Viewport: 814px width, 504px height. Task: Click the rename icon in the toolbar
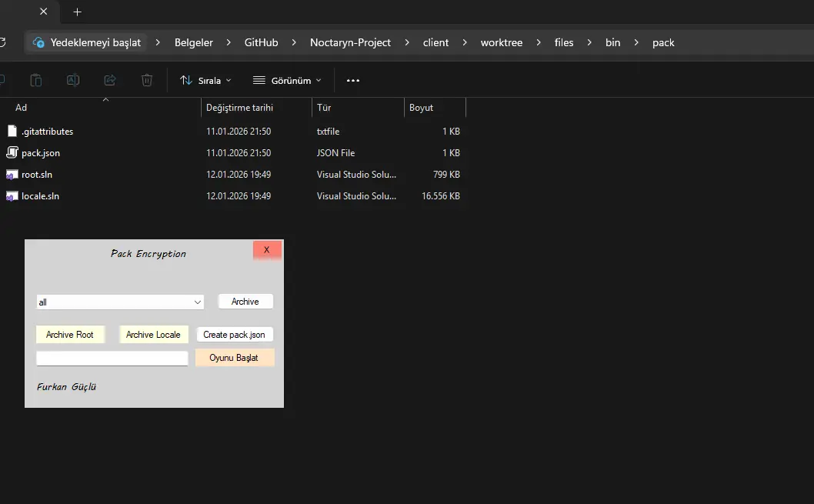[x=73, y=80]
